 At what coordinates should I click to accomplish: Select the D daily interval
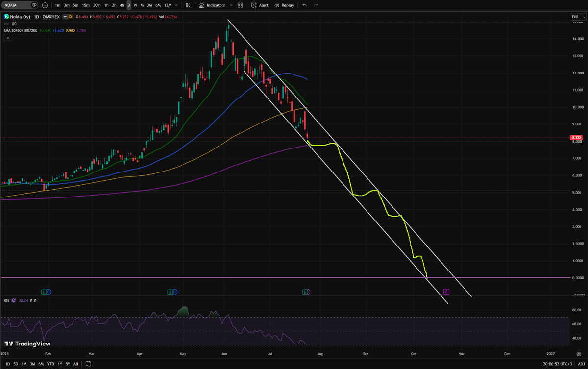click(x=129, y=5)
